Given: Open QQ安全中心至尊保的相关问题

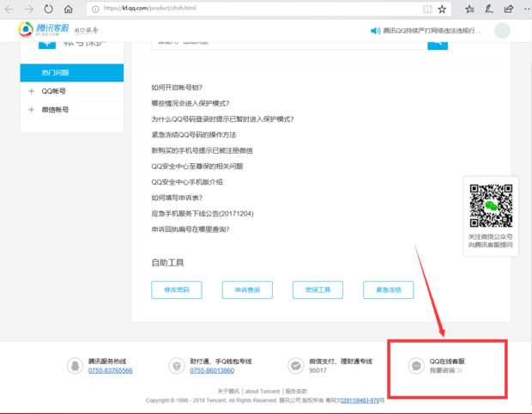Looking at the screenshot, I should pos(197,166).
